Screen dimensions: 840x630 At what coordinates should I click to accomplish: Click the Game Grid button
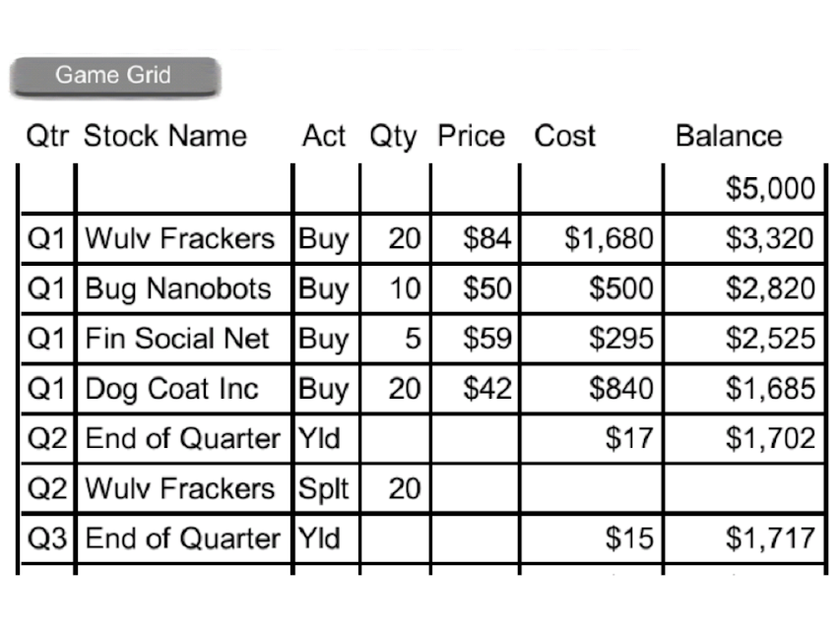115,77
